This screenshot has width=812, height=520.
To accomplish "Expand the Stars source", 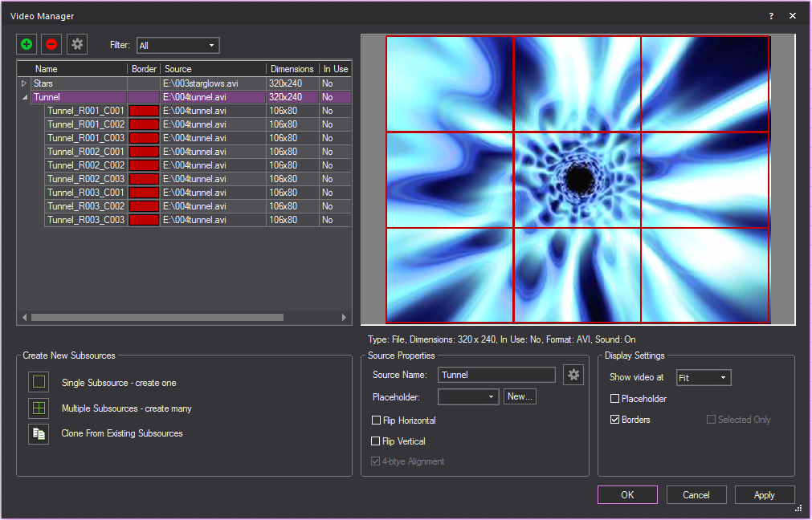I will pos(24,83).
